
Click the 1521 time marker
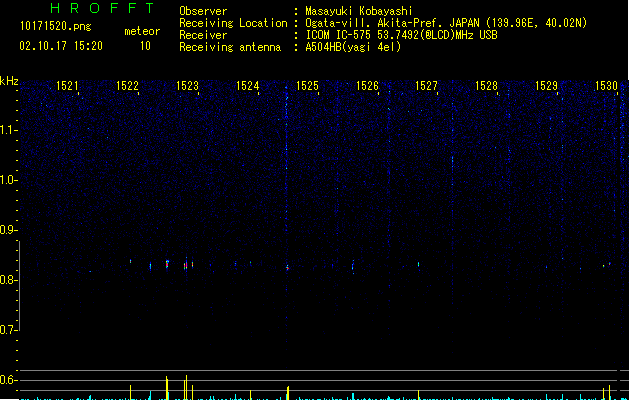[67, 86]
